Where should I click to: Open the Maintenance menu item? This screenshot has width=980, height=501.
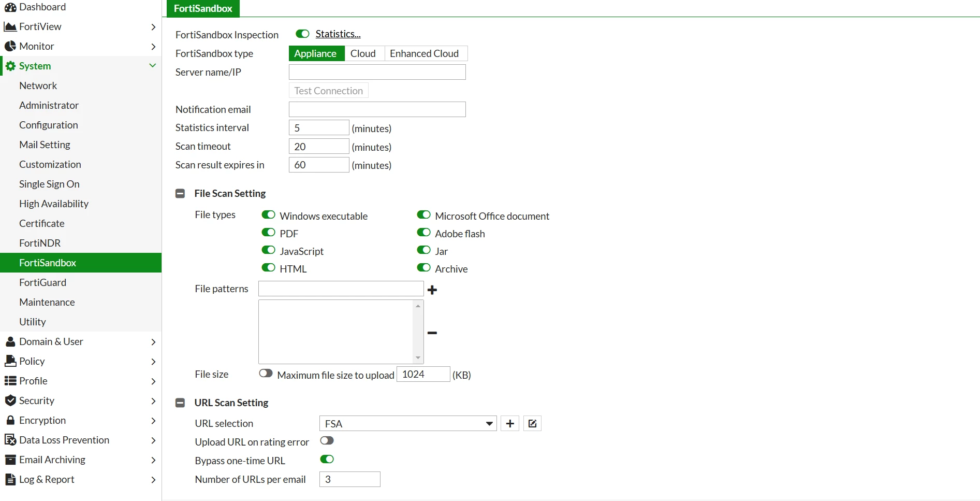point(47,302)
